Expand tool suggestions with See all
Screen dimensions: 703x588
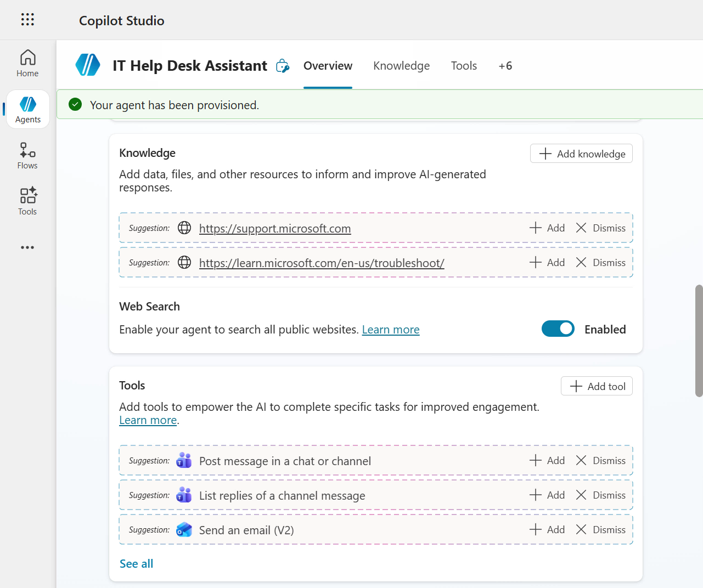[136, 564]
